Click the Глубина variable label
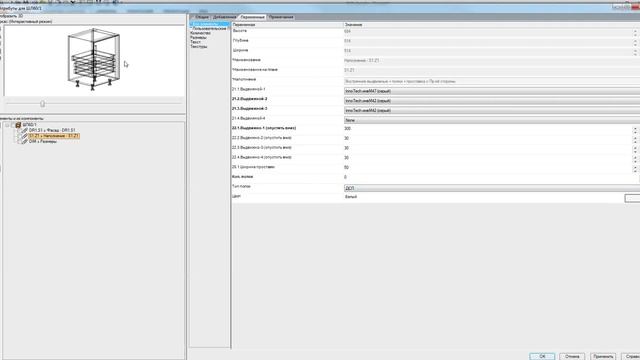The width and height of the screenshot is (640, 360). 240,40
